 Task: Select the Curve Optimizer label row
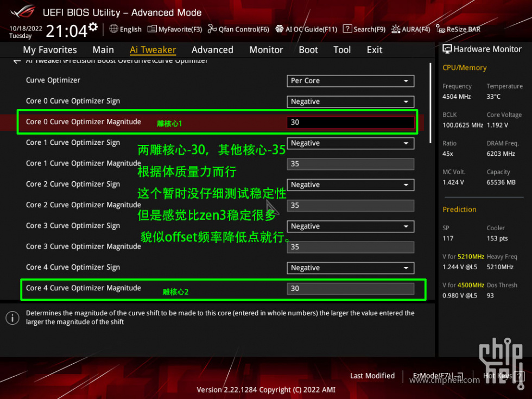[53, 80]
